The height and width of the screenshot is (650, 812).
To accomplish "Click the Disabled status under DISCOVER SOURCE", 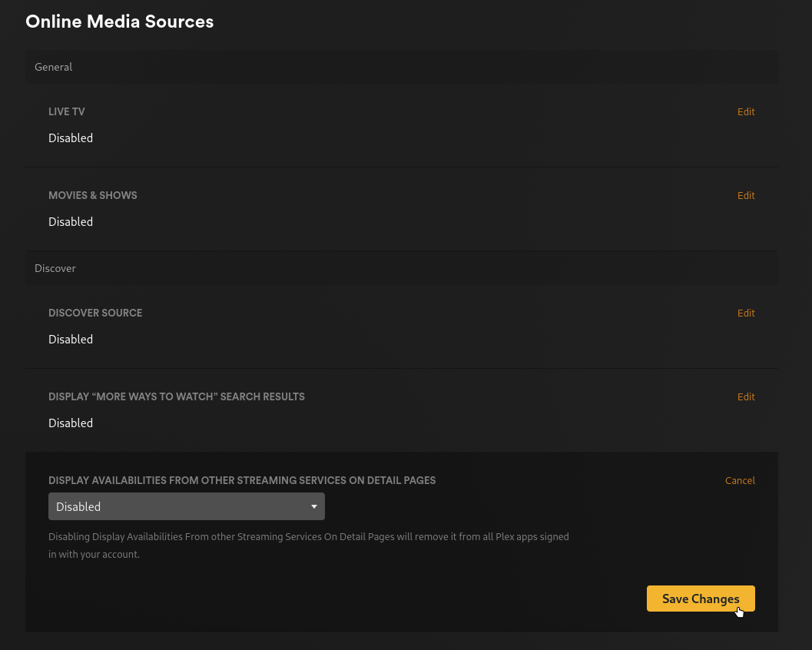I will [71, 339].
